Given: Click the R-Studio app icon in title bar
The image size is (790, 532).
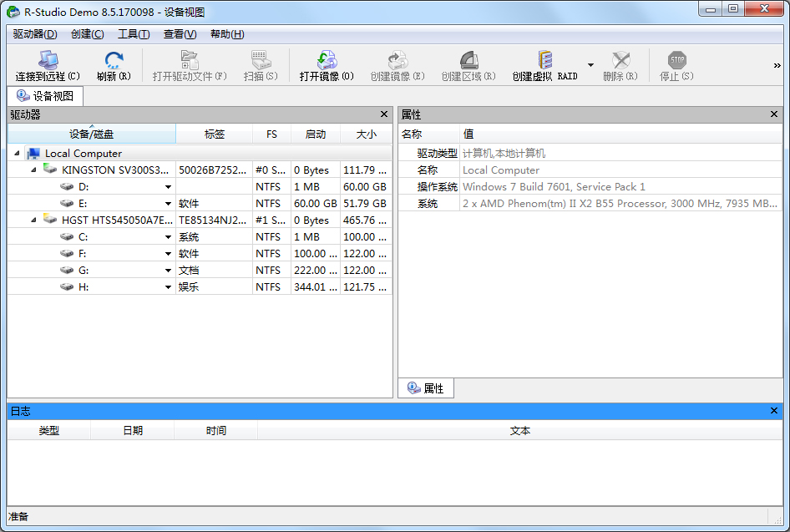Looking at the screenshot, I should click(x=13, y=12).
